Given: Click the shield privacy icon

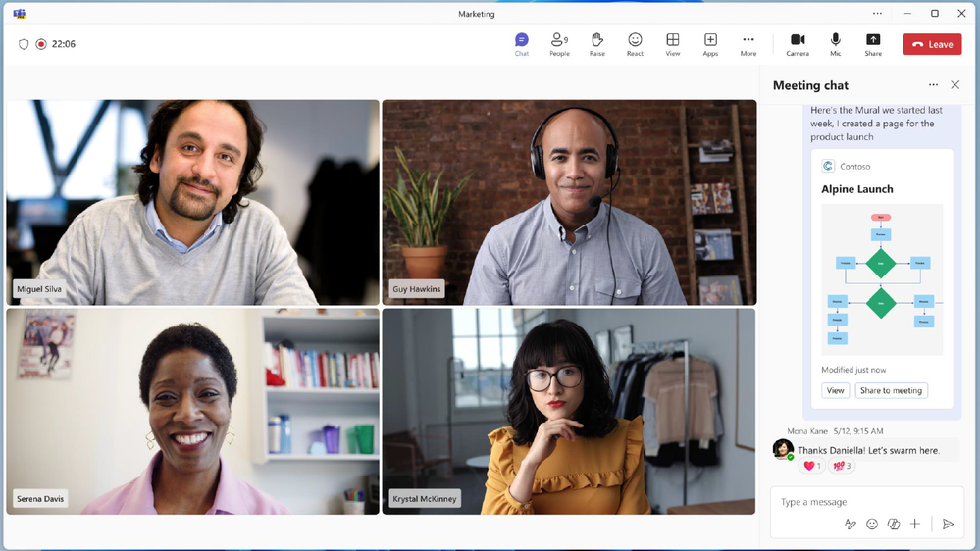Looking at the screenshot, I should (x=24, y=44).
